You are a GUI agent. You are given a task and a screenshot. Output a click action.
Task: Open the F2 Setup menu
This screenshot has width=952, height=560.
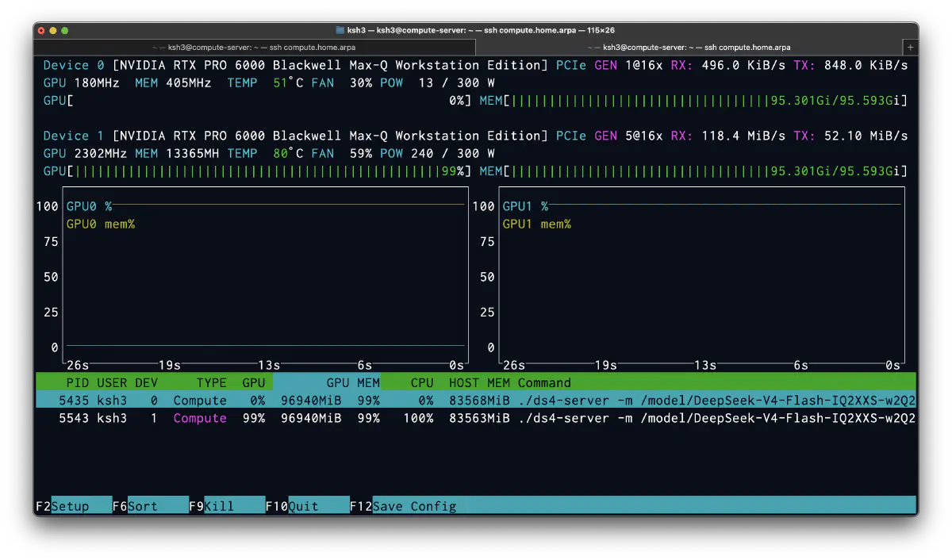[x=73, y=506]
